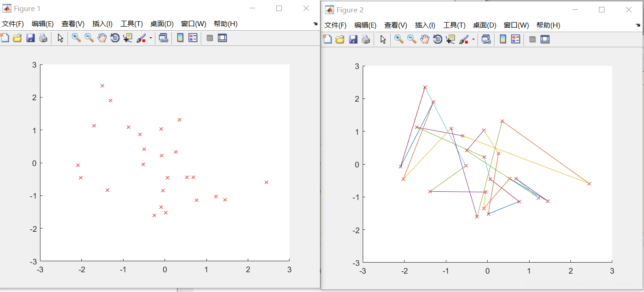
Task: Close the Figure 2 window
Action: pyautogui.click(x=629, y=10)
